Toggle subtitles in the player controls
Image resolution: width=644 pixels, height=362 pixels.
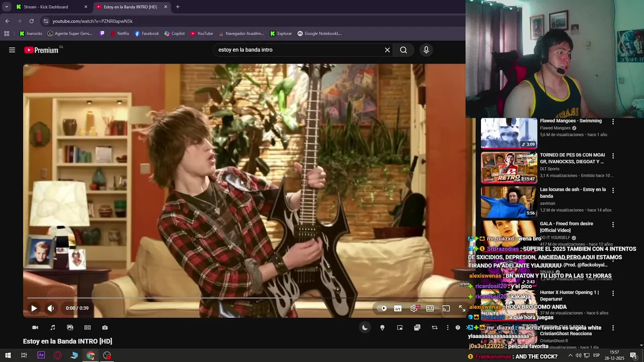[398, 308]
